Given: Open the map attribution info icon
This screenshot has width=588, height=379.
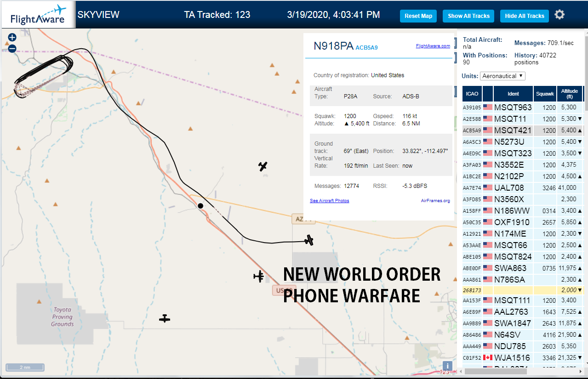Looking at the screenshot, I should 447,366.
